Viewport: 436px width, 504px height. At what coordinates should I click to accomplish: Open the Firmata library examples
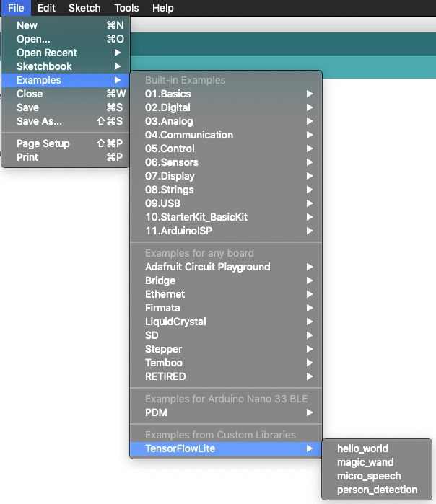226,308
